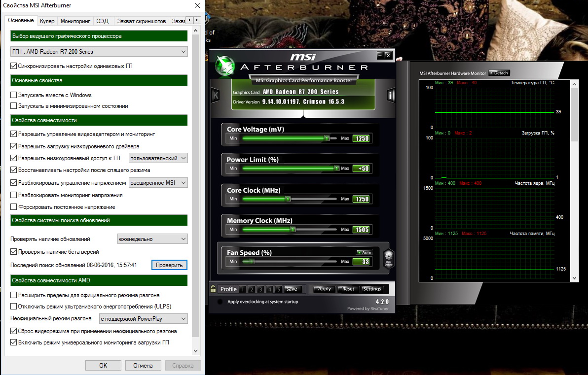588x375 pixels.
Task: Click the Afterburner info 'i' side button
Action: point(390,96)
